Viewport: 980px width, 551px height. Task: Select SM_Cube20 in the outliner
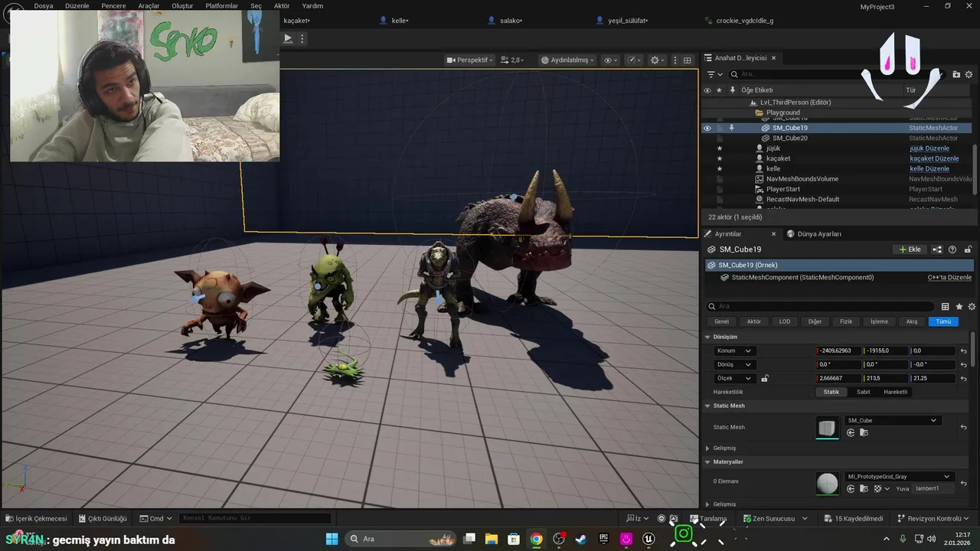(790, 138)
